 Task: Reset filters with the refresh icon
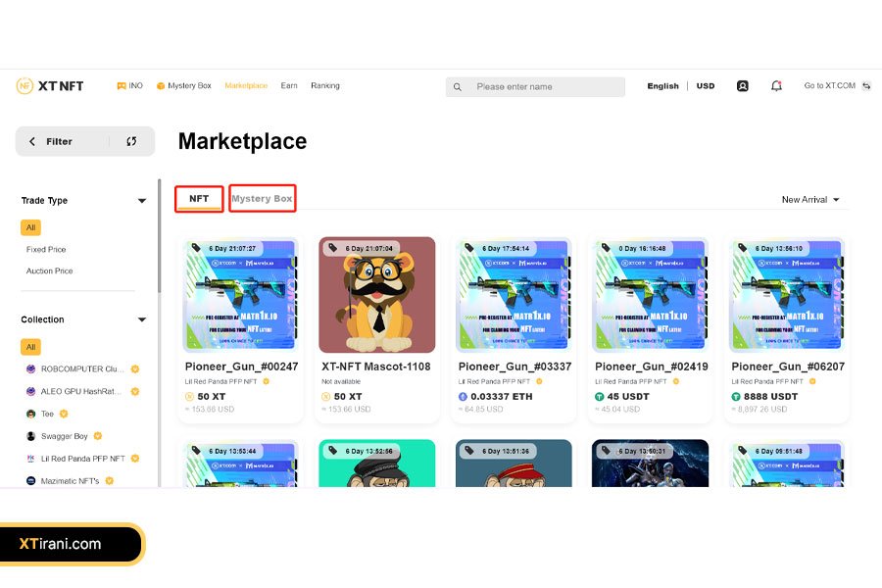click(x=131, y=141)
